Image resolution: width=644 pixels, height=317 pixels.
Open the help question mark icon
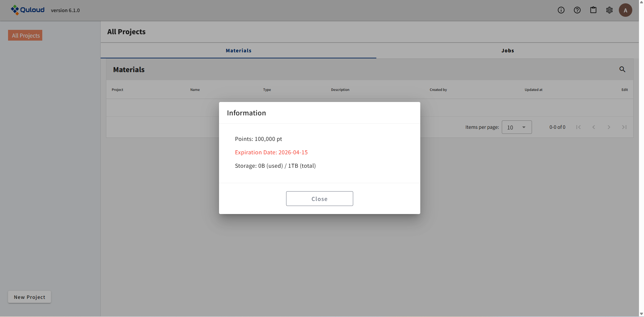(577, 10)
